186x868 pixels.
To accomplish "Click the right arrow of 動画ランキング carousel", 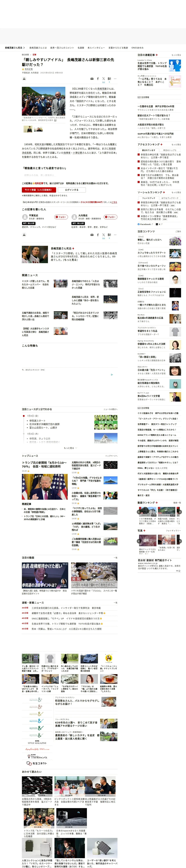I will [180, 512].
